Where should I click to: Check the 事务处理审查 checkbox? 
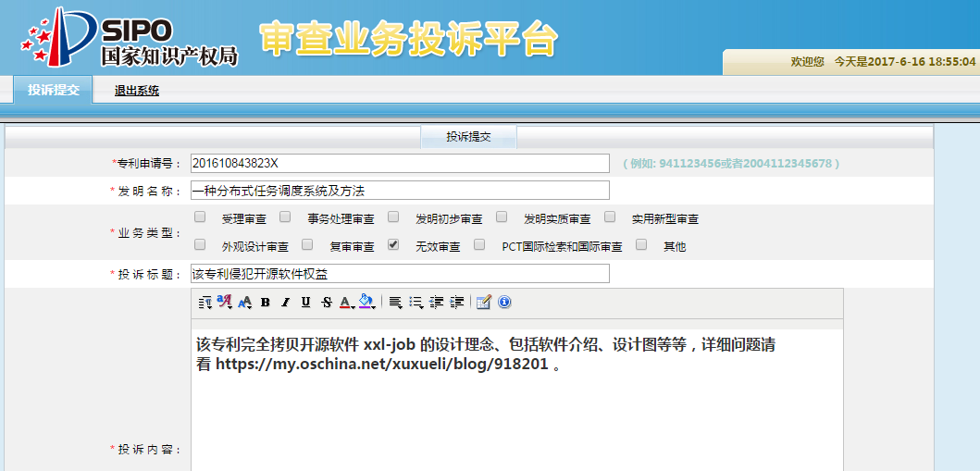click(285, 217)
